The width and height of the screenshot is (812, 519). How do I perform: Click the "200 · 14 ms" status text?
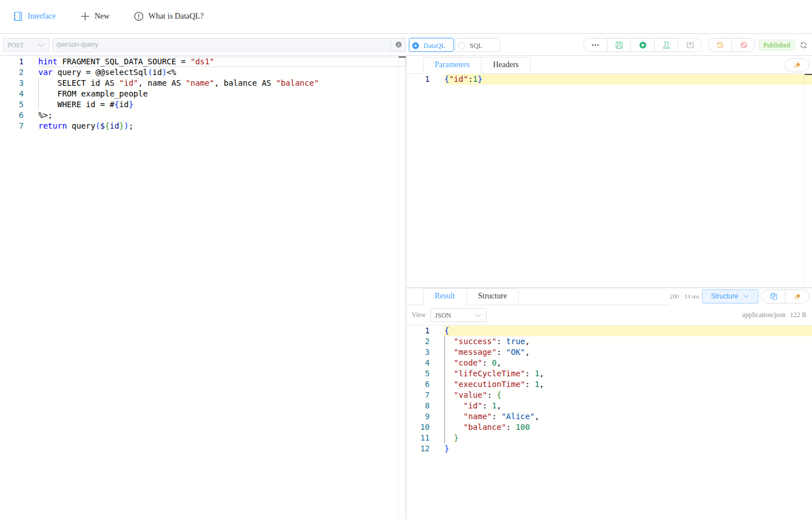[x=684, y=297]
